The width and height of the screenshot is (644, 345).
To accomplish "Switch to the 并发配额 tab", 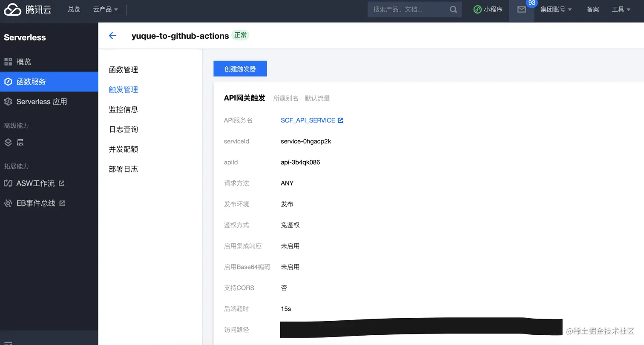I will point(124,149).
